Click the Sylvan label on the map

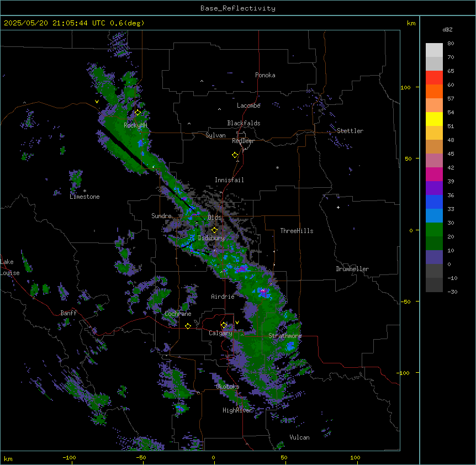coord(215,135)
